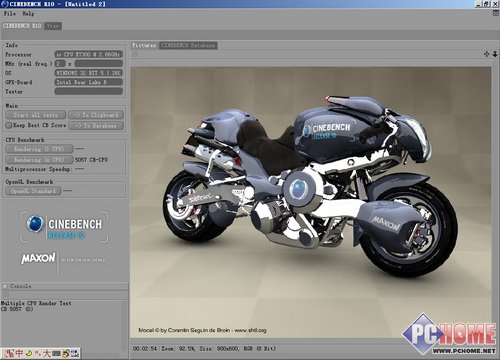Toggle the Console panel grip icon
500x360 pixels.
tap(5, 286)
